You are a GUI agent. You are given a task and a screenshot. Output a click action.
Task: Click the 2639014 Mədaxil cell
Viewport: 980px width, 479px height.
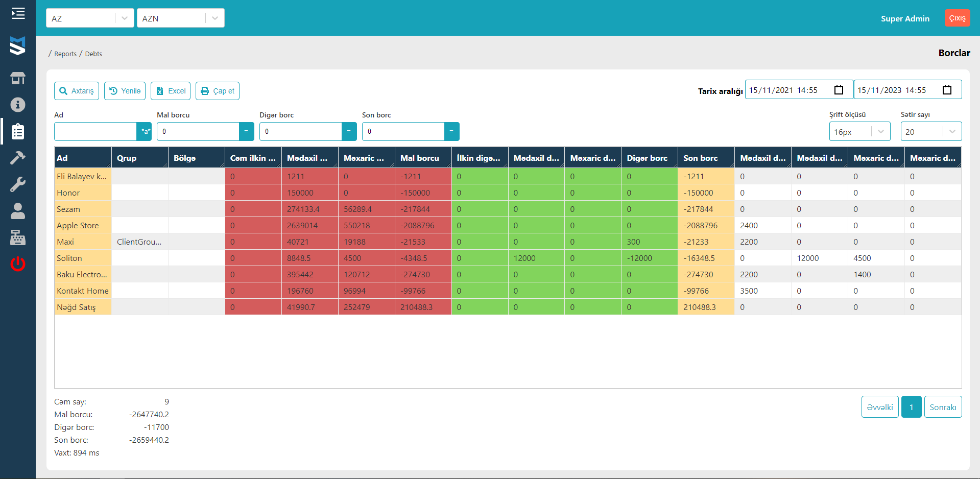[309, 225]
